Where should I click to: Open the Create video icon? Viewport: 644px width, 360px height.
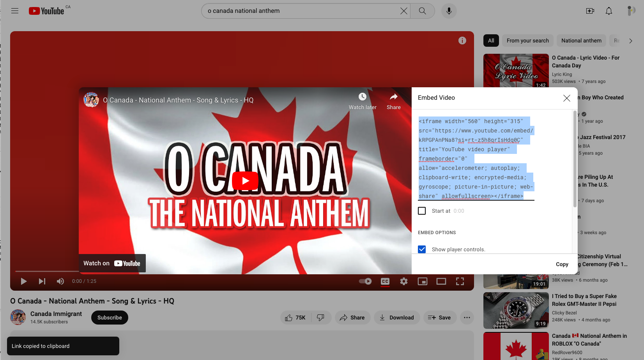[590, 11]
